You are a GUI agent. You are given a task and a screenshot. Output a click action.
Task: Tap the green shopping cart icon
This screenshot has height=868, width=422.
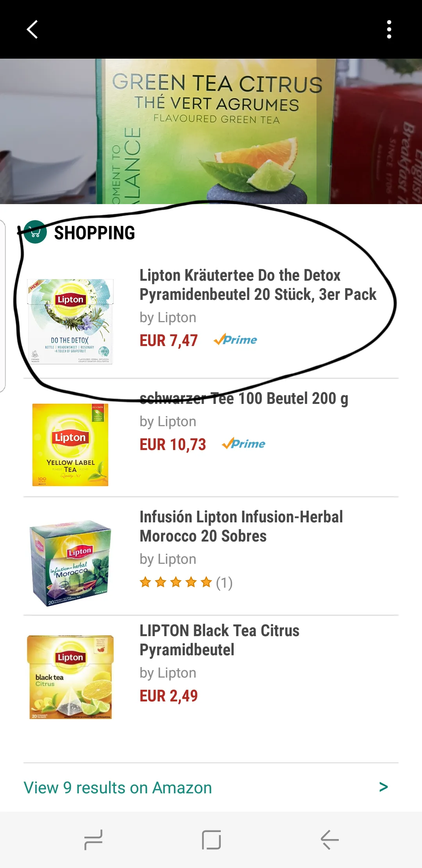click(x=35, y=232)
